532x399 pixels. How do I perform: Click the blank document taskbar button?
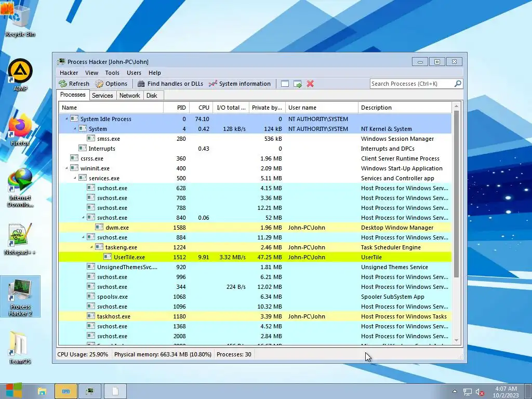click(115, 391)
